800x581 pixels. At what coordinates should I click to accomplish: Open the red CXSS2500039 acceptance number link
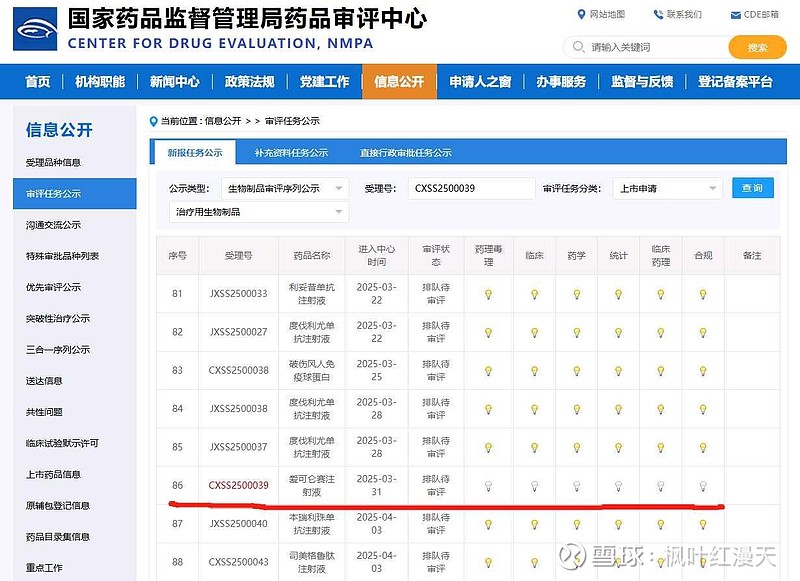pos(238,486)
